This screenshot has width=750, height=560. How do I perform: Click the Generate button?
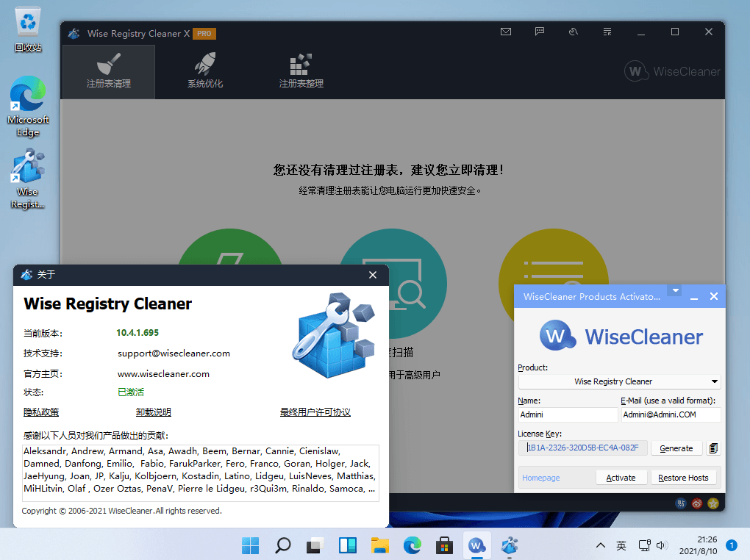(x=676, y=448)
